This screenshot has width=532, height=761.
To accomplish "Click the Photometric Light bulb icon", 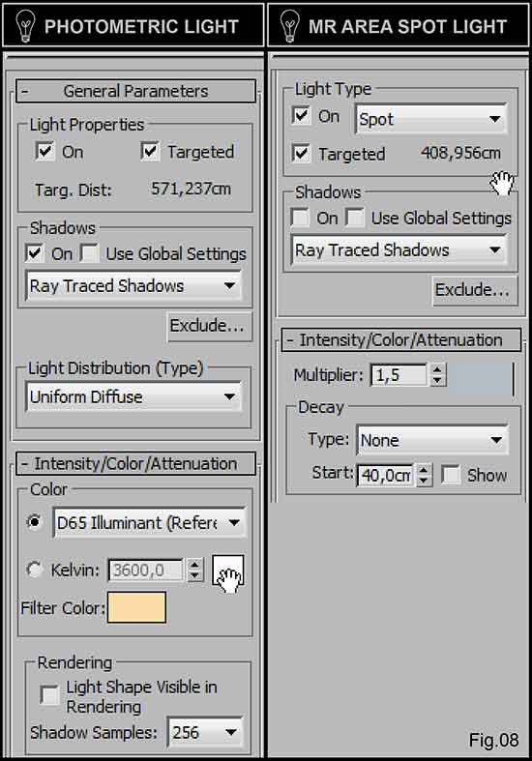I will [25, 26].
